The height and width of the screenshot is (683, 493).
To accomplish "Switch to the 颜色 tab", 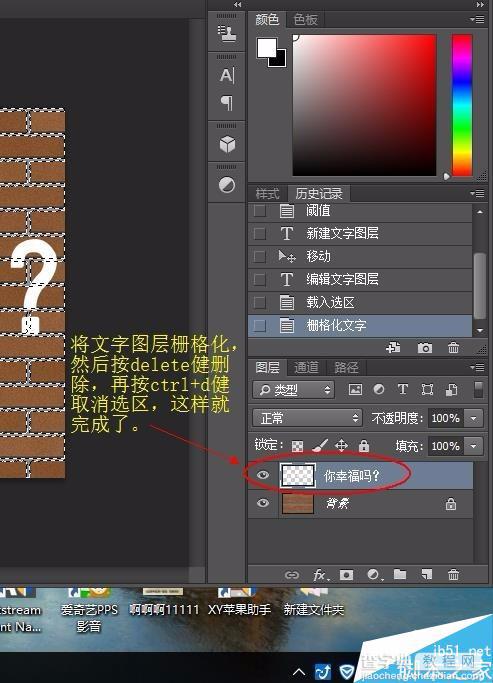I will pos(267,20).
